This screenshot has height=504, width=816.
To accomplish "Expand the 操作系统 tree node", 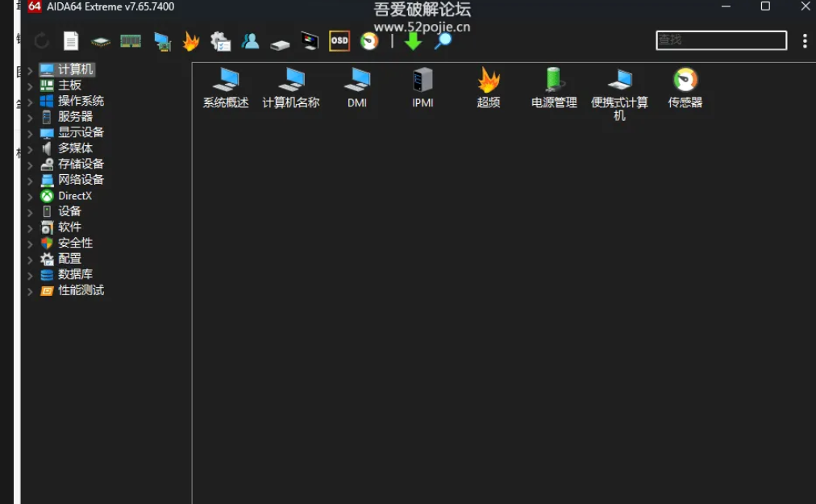I will coord(30,102).
